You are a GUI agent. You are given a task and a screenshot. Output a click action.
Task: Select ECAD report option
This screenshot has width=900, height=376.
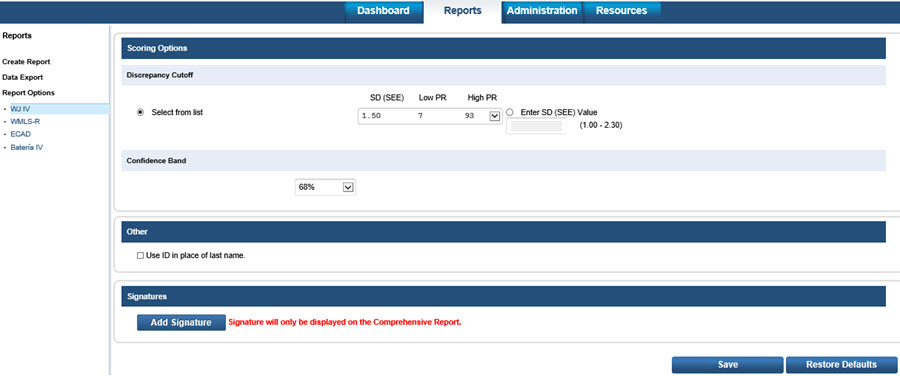pyautogui.click(x=21, y=134)
